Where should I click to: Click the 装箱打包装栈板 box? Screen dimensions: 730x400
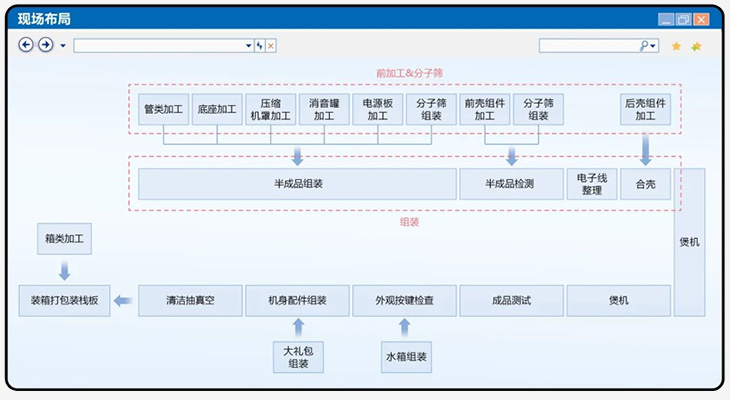click(x=65, y=300)
